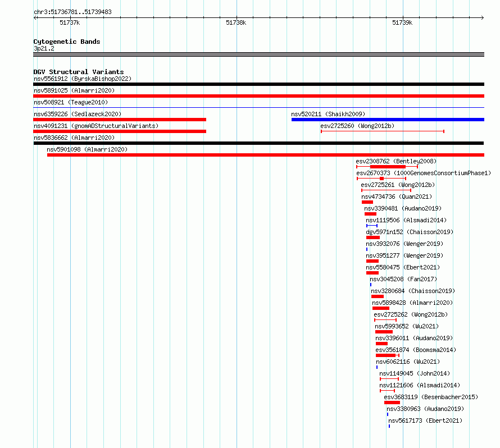
Task: Click the nsv5836662 (Almarri2020) label
Action: [74, 138]
